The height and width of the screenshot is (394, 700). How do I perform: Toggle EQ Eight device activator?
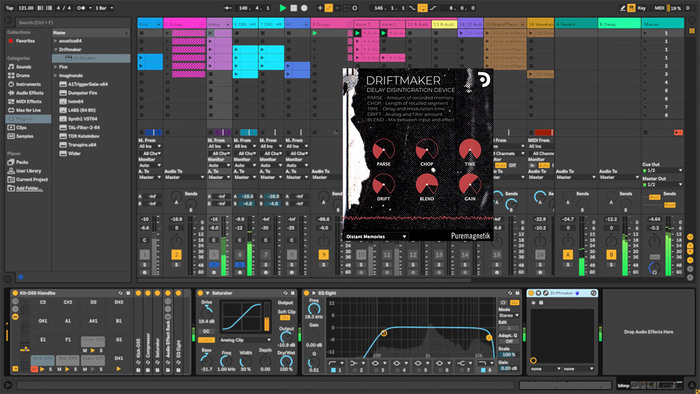[x=306, y=293]
